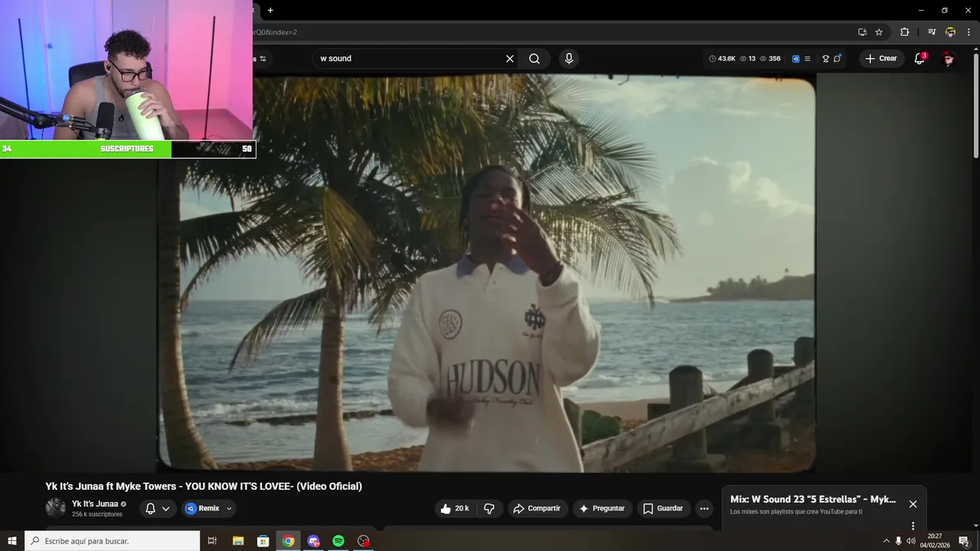Open Chrome media controls icon
The width and height of the screenshot is (980, 551).
(932, 32)
